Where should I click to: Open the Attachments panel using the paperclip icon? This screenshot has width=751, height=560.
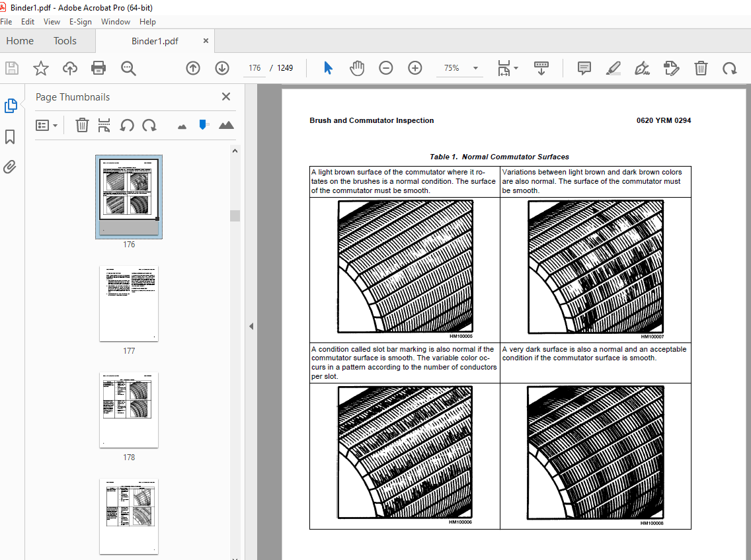click(10, 167)
